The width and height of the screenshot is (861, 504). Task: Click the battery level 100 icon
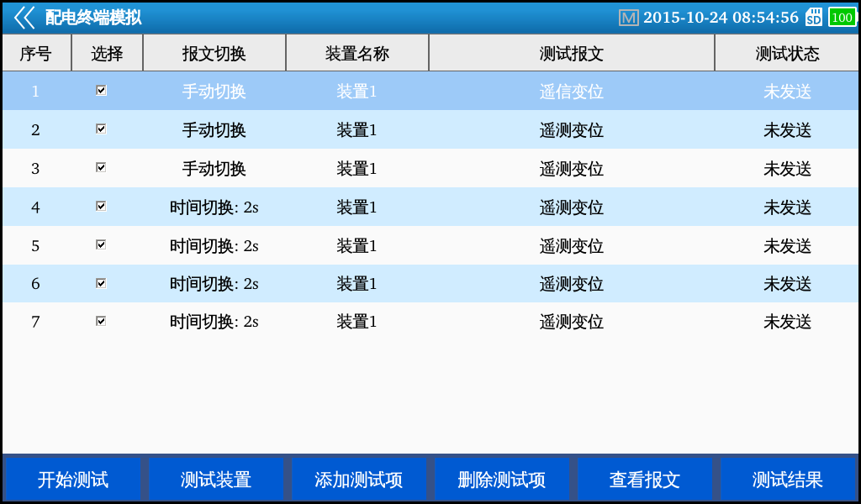(x=842, y=18)
